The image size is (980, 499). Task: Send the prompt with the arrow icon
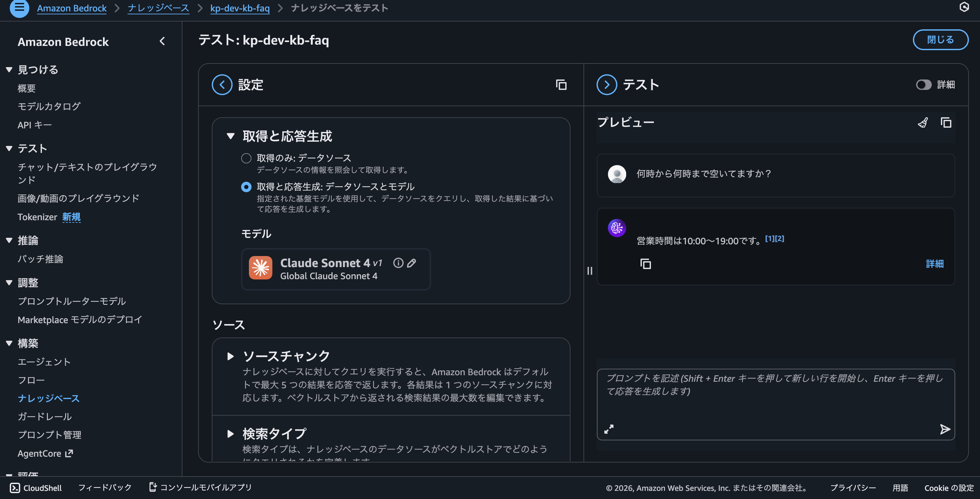(x=945, y=429)
